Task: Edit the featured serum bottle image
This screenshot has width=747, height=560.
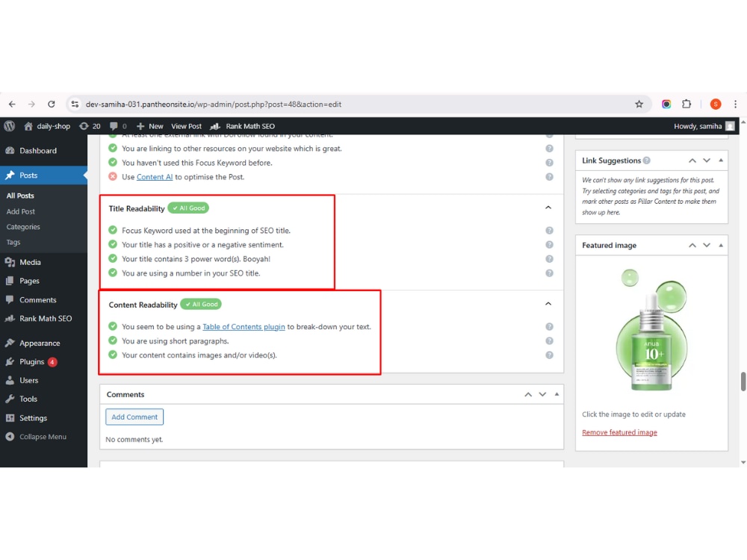Action: 651,329
